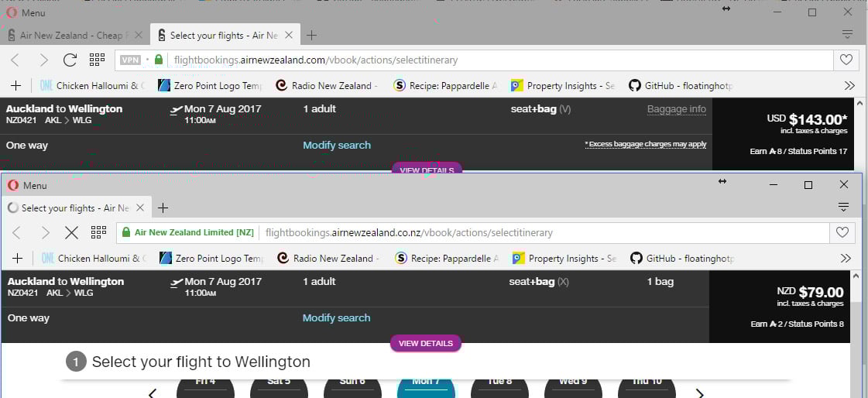This screenshot has height=398, width=868.
Task: Open Speed Dial grid in front window
Action: coord(98,232)
